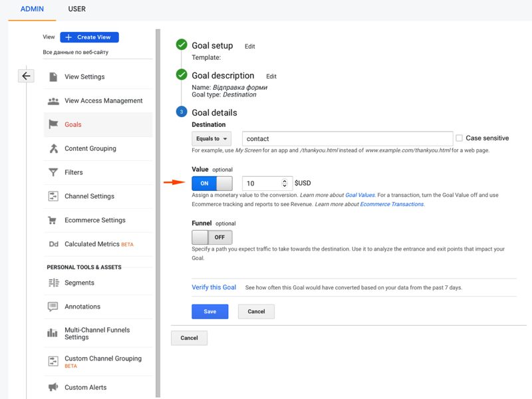Turn off the goal Value toggle
Image resolution: width=532 pixels, height=399 pixels.
(x=211, y=183)
